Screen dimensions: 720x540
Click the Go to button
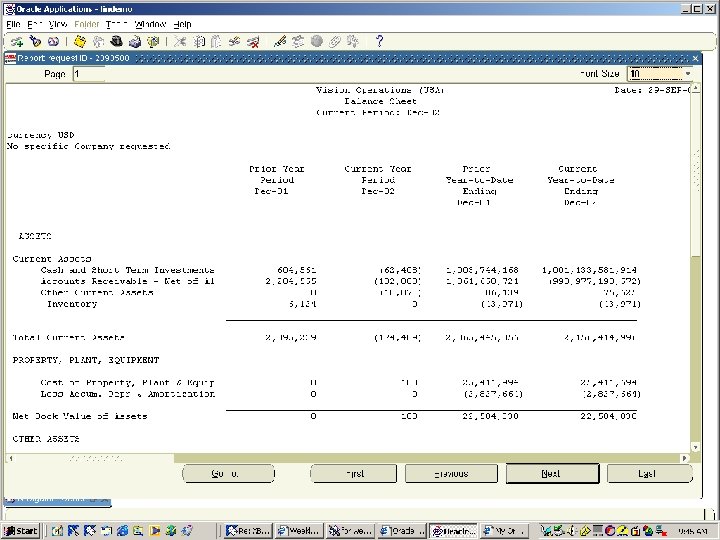(228, 473)
